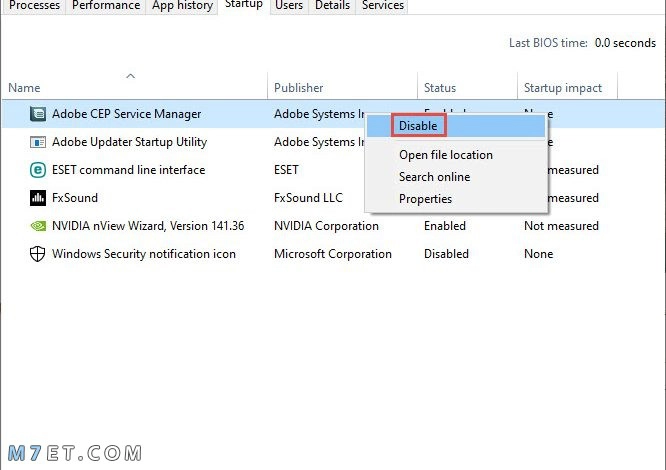Click the Adobe Updater Startup Utility icon
Image resolution: width=666 pixels, height=470 pixels.
(38, 142)
